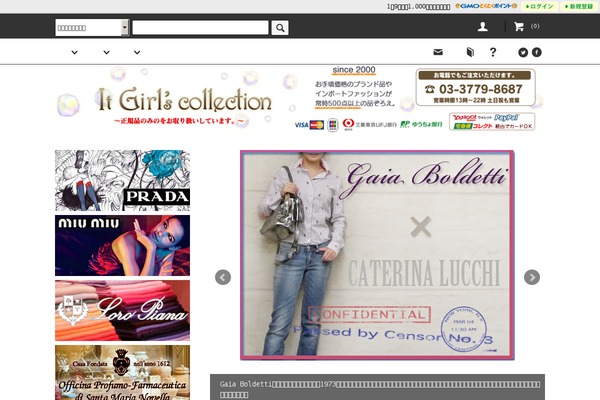
Task: Click the Gaia Boldetti caption text
Action: [379, 389]
